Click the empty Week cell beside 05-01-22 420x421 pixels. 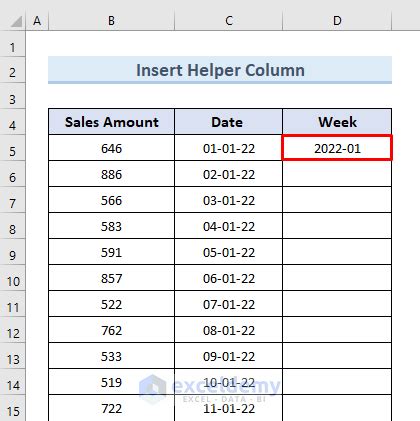pyautogui.click(x=337, y=252)
